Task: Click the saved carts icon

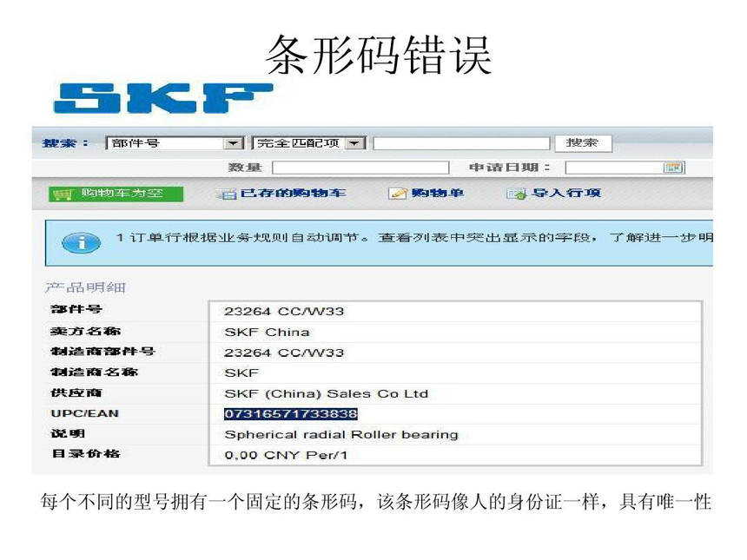Action: click(x=227, y=194)
